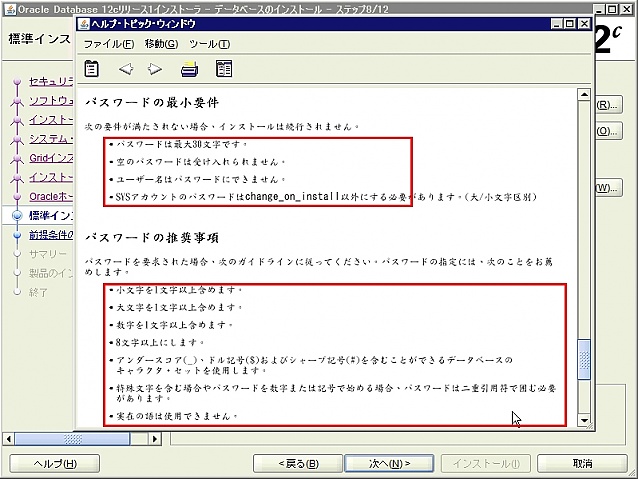The width and height of the screenshot is (638, 479).
Task: Click the 取消 cancel button
Action: 582,464
